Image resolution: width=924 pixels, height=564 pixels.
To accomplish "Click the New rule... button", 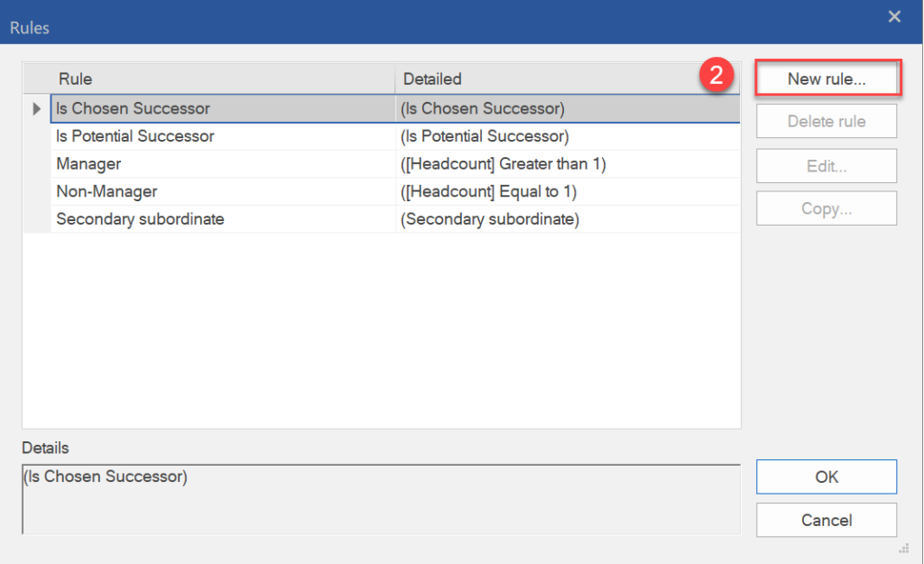I will click(827, 79).
